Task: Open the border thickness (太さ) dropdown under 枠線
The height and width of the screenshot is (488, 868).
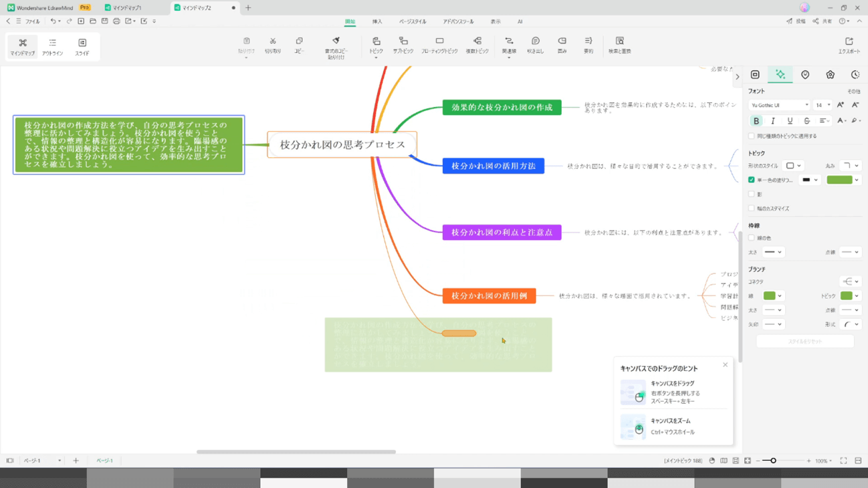Action: (773, 252)
